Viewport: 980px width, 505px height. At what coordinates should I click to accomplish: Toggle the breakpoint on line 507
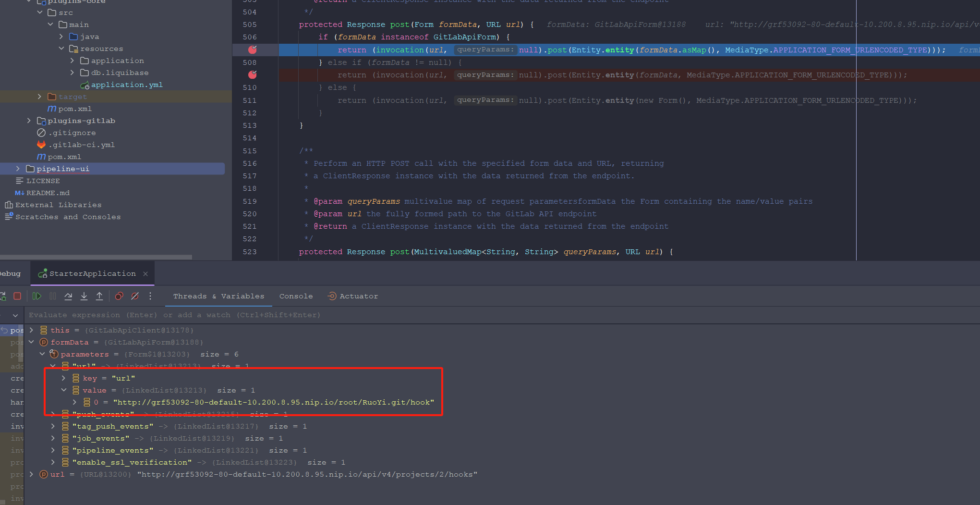pos(253,49)
